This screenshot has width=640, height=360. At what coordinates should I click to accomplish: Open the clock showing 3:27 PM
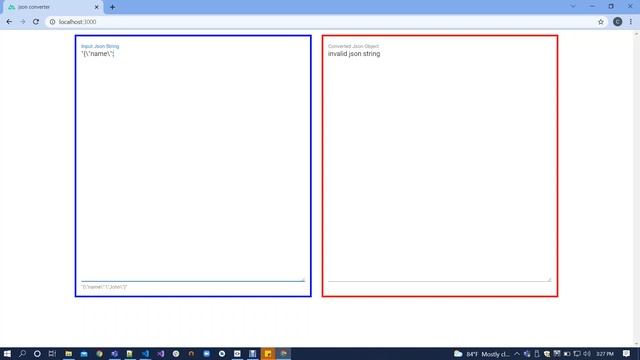[x=605, y=354]
